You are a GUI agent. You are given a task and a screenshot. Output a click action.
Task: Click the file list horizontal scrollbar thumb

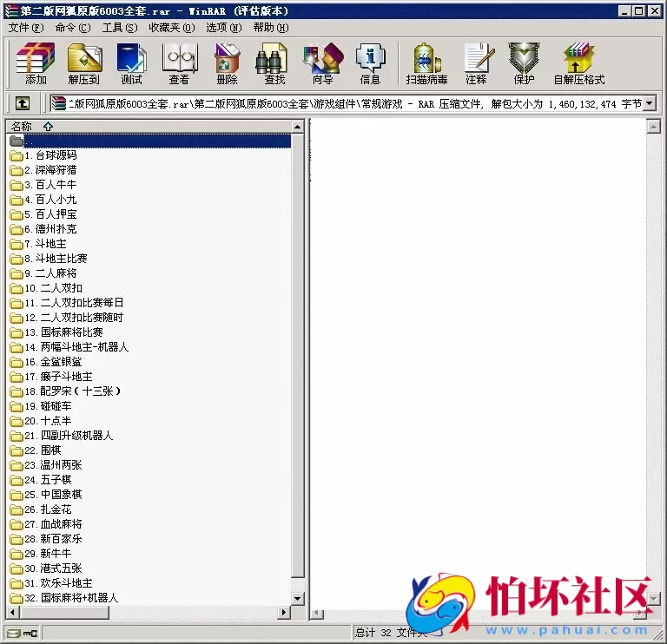(63, 613)
